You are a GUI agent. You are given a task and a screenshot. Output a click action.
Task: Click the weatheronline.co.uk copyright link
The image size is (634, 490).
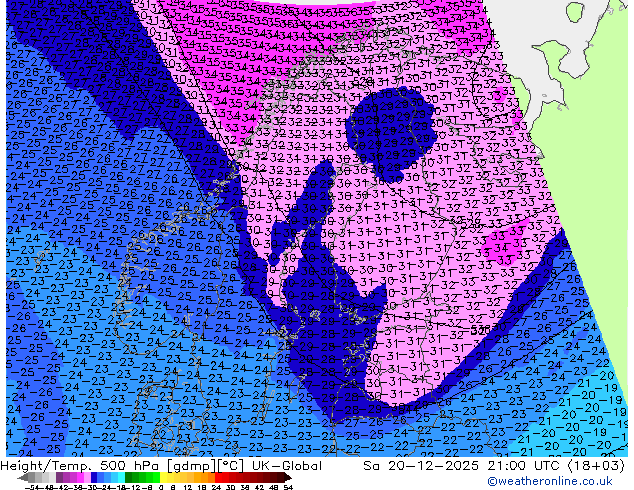549,481
